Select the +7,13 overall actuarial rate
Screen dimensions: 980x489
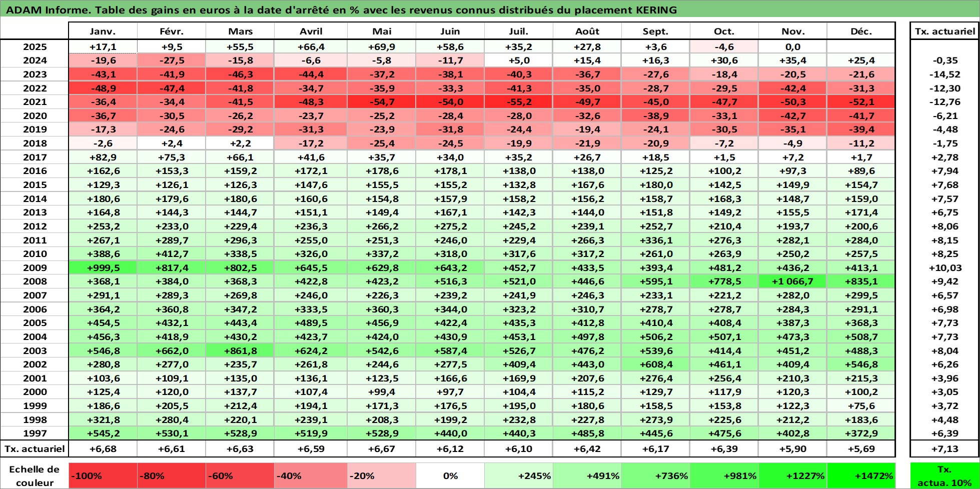[x=944, y=448]
